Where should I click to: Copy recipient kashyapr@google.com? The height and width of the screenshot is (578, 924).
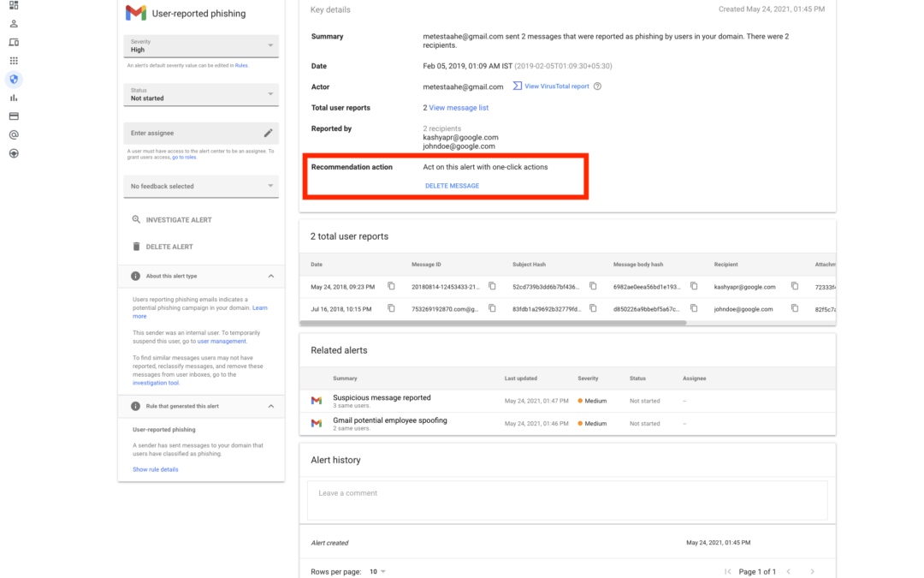click(x=794, y=286)
